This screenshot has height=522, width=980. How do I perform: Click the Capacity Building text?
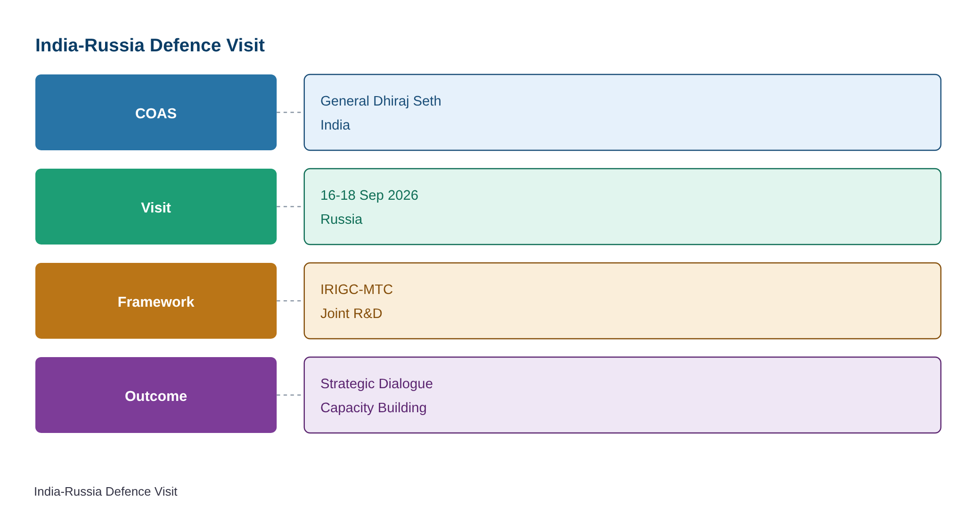click(x=373, y=408)
